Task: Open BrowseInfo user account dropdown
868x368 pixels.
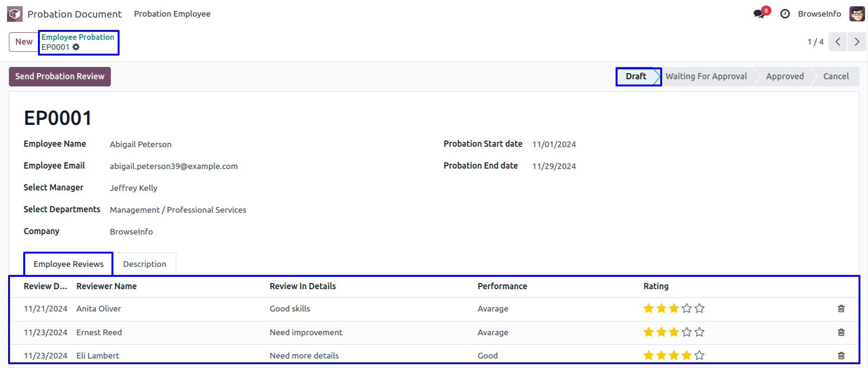Action: click(x=819, y=14)
